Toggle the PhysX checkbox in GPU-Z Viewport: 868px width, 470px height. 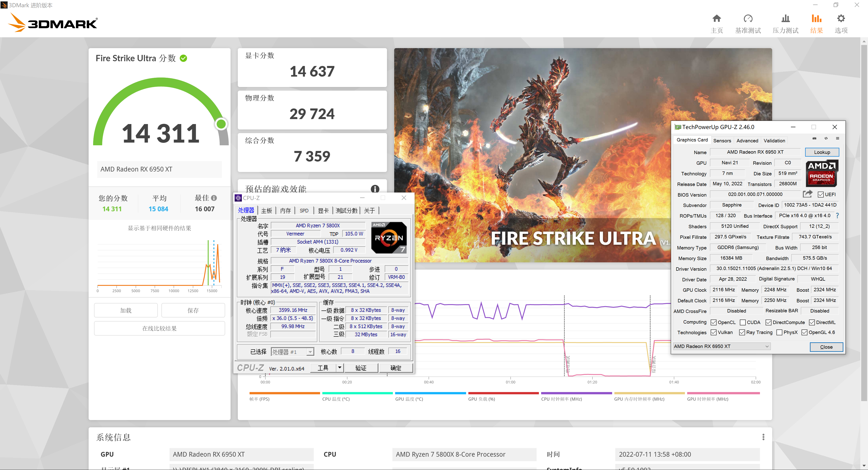point(779,332)
